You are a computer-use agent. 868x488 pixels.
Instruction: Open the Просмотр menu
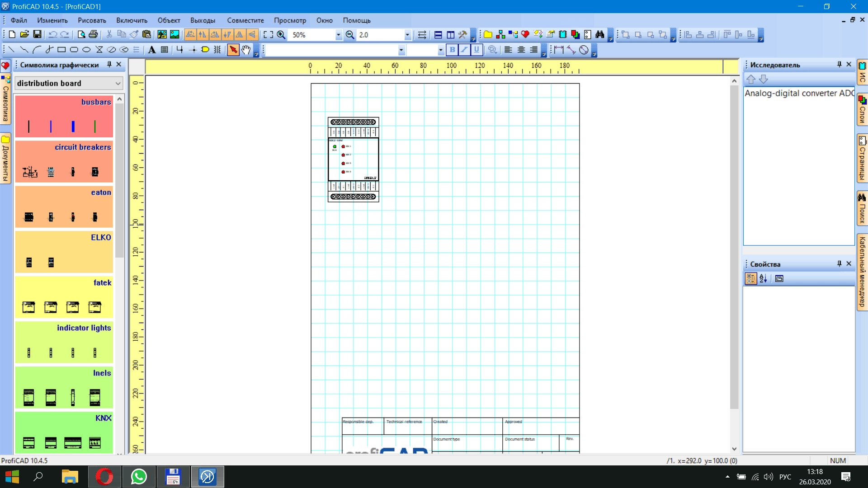(290, 20)
